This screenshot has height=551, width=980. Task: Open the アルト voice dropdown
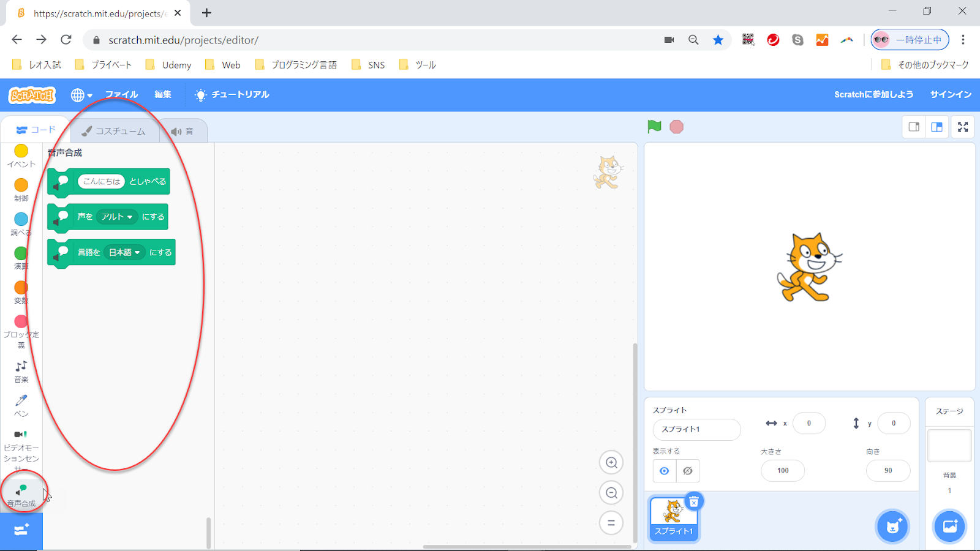tap(117, 217)
